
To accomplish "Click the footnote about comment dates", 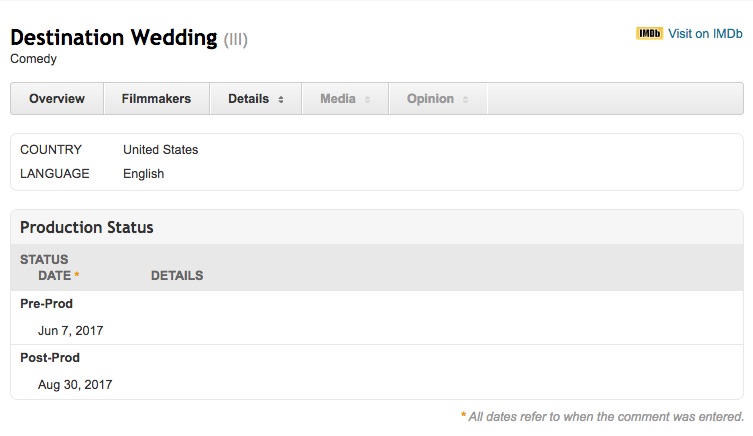I will click(605, 417).
